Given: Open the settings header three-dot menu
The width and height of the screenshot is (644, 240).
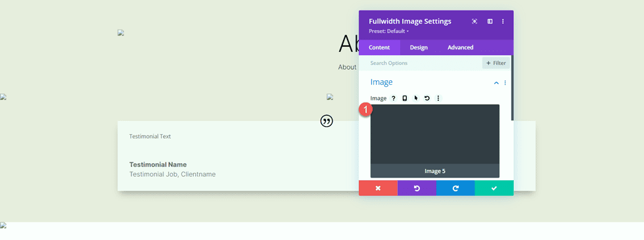Looking at the screenshot, I should point(503,21).
